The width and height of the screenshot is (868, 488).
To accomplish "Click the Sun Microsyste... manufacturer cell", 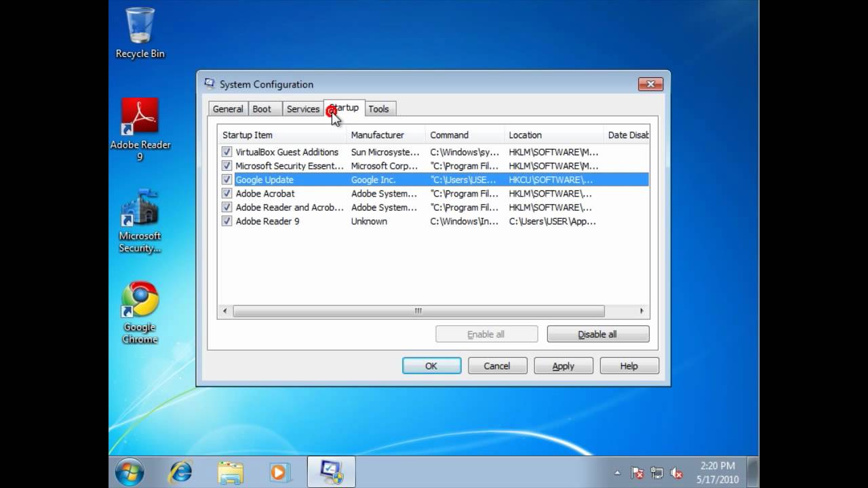I will (x=385, y=152).
